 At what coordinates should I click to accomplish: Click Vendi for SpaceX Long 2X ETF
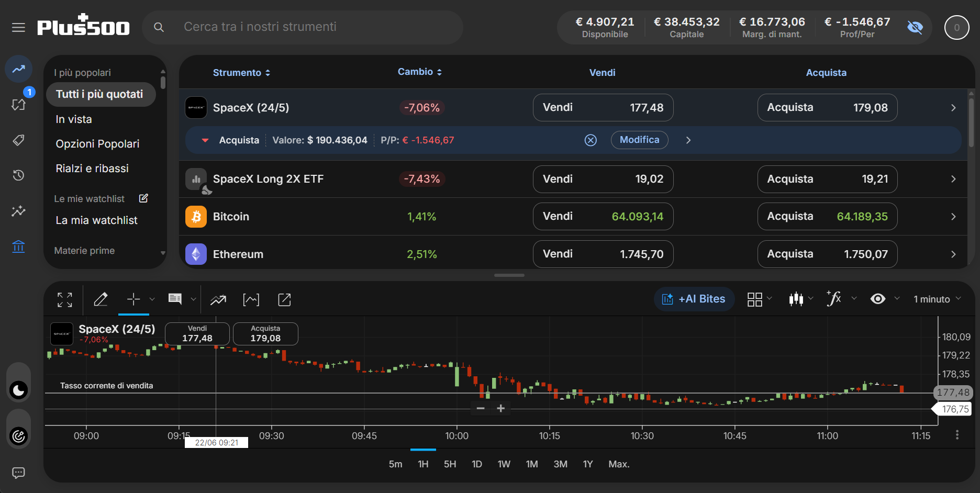(603, 179)
